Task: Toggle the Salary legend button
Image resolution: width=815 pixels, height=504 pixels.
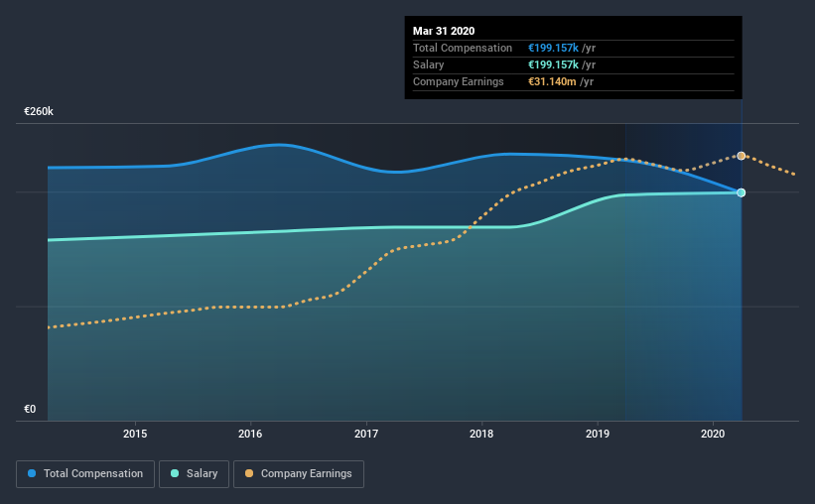Action: [194, 474]
